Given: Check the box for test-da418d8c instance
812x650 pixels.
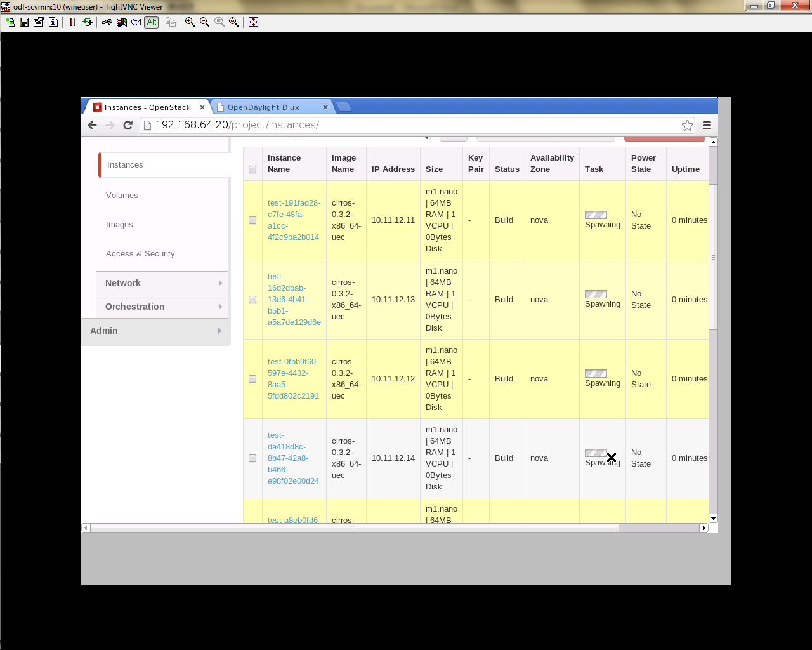Looking at the screenshot, I should 252,458.
